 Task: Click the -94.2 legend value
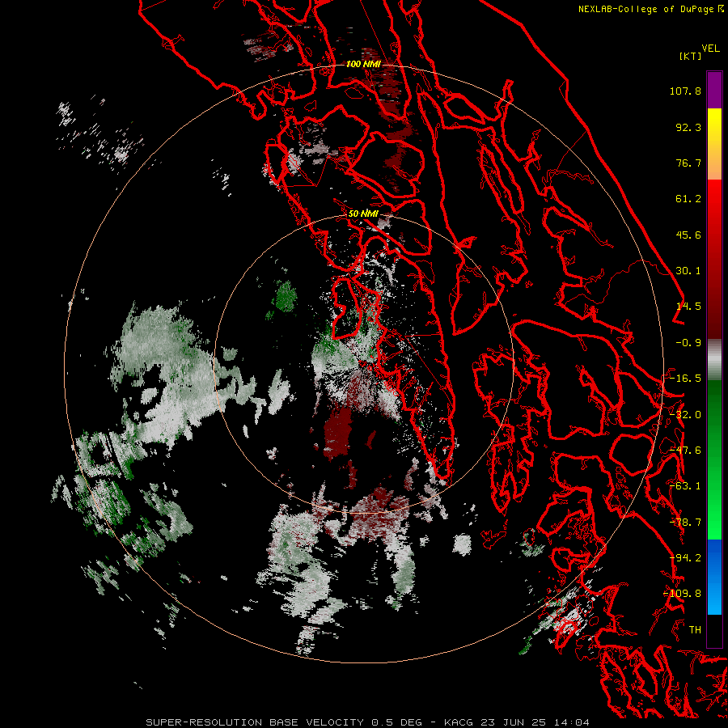tap(685, 558)
